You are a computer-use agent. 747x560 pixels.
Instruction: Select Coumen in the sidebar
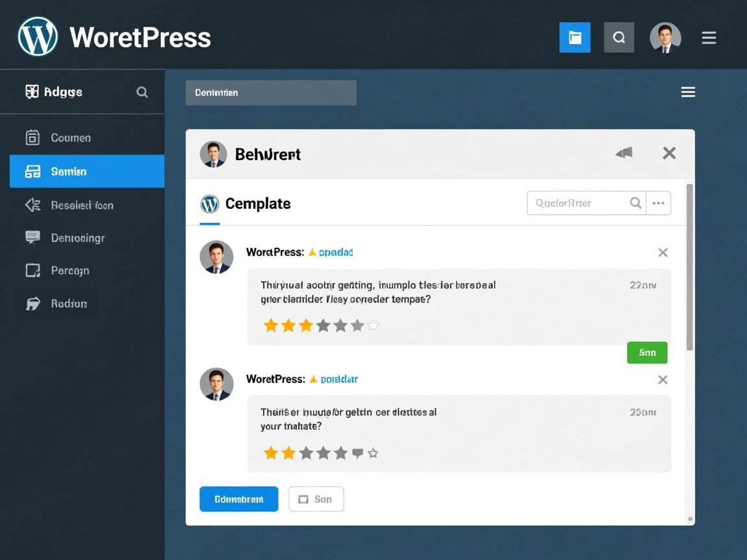(70, 137)
